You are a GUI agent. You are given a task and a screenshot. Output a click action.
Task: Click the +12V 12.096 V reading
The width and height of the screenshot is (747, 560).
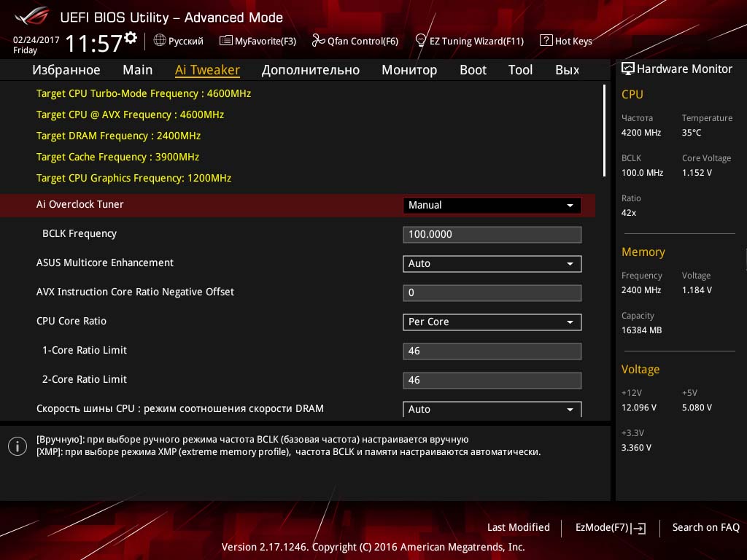pyautogui.click(x=638, y=408)
